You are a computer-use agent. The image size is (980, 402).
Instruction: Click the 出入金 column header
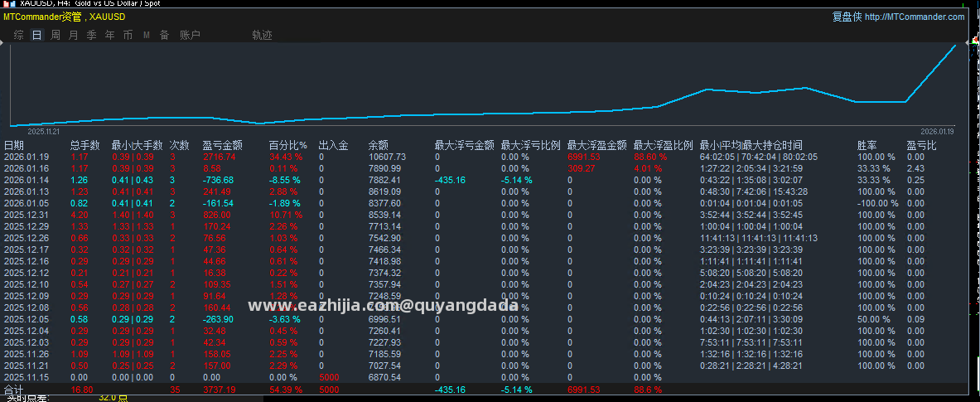333,145
